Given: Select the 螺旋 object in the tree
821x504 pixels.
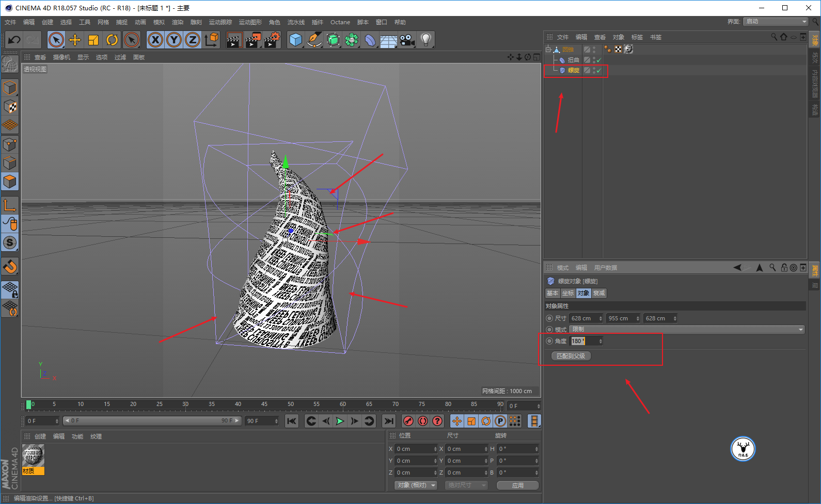Looking at the screenshot, I should [x=574, y=70].
